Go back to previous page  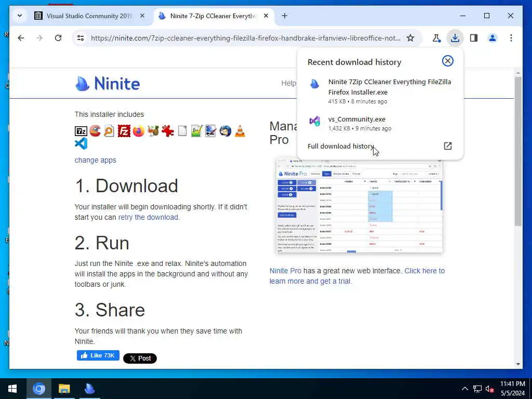coord(21,38)
